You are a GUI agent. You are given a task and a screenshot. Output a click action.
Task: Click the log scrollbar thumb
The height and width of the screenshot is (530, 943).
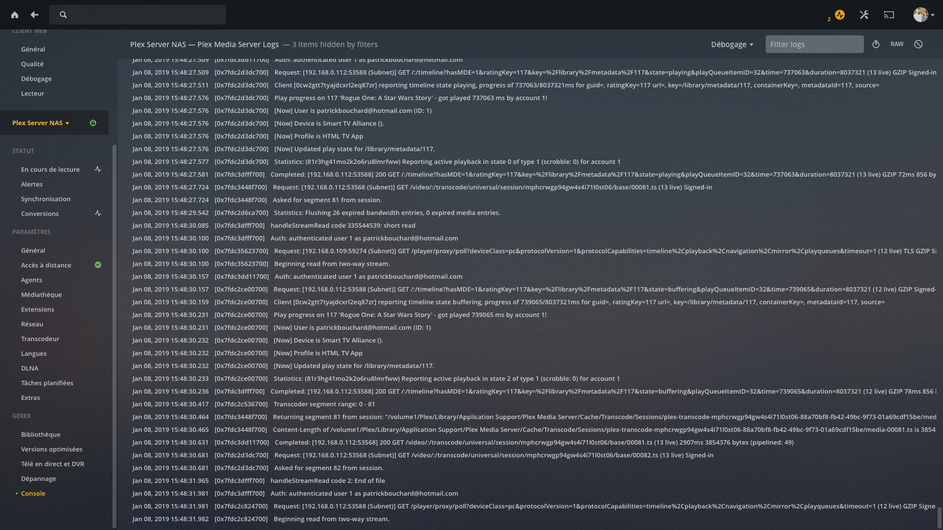coord(939,517)
